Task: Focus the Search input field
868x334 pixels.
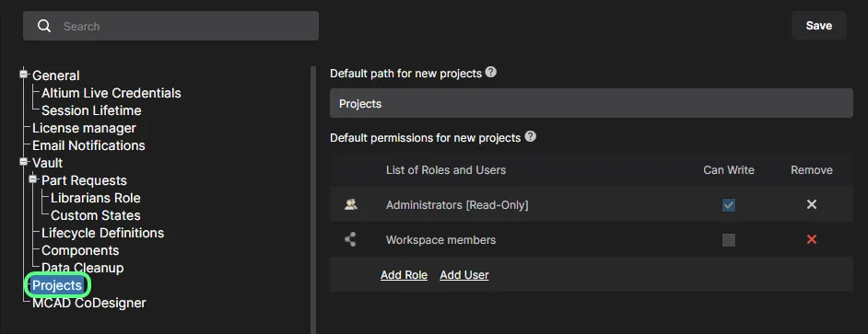Action: click(x=171, y=26)
